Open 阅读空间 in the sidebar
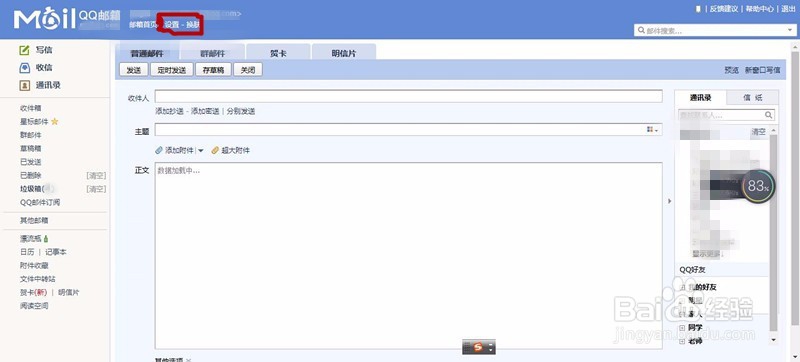 [x=34, y=306]
